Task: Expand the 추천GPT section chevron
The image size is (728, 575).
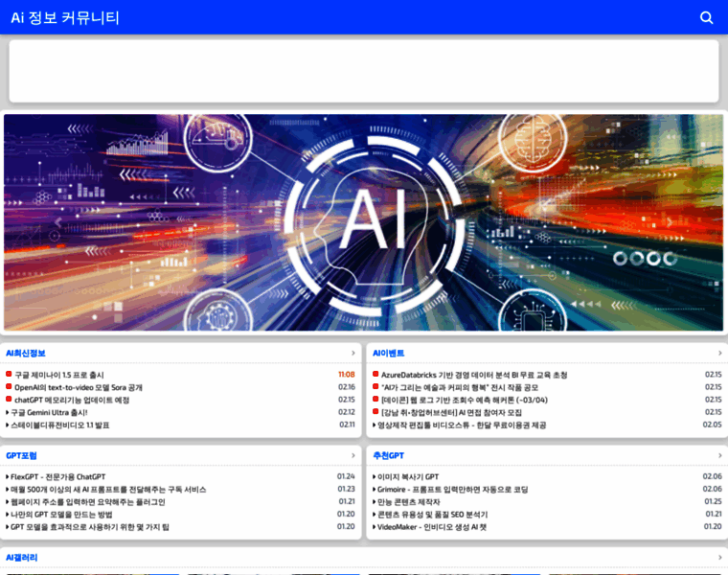Action: (719, 455)
